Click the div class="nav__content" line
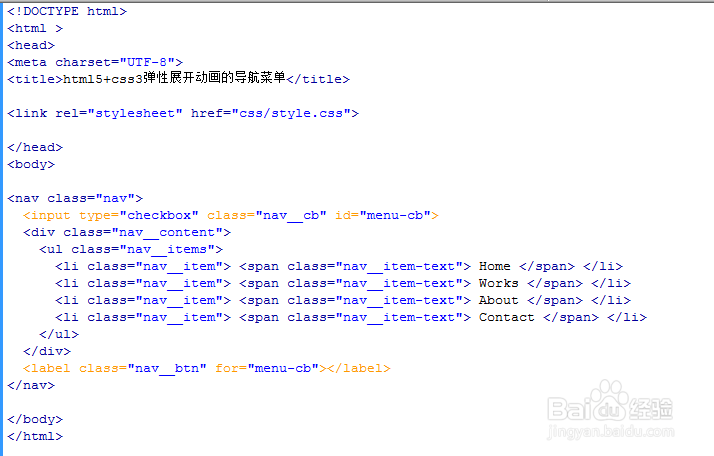 point(127,232)
